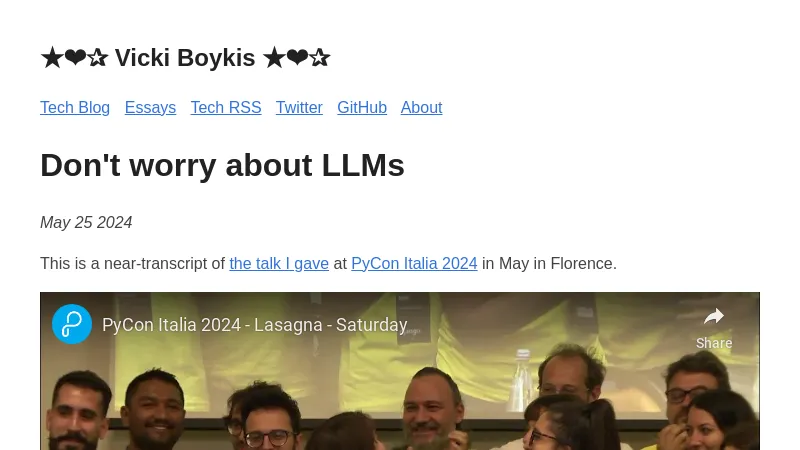Open the GitHub navigation link

pos(362,108)
